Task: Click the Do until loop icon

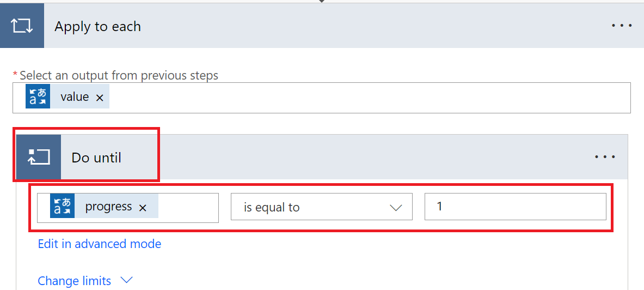Action: coord(39,157)
